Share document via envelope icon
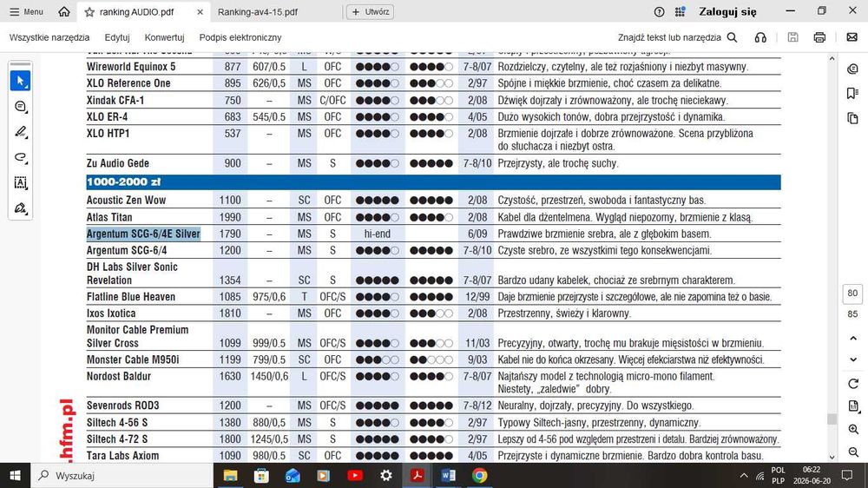 [852, 37]
